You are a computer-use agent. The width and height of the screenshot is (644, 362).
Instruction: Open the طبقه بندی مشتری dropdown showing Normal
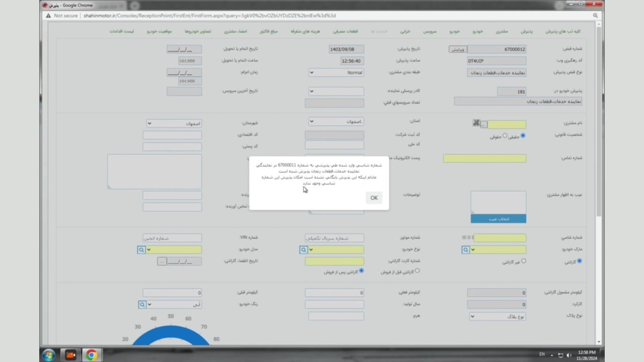(x=336, y=72)
